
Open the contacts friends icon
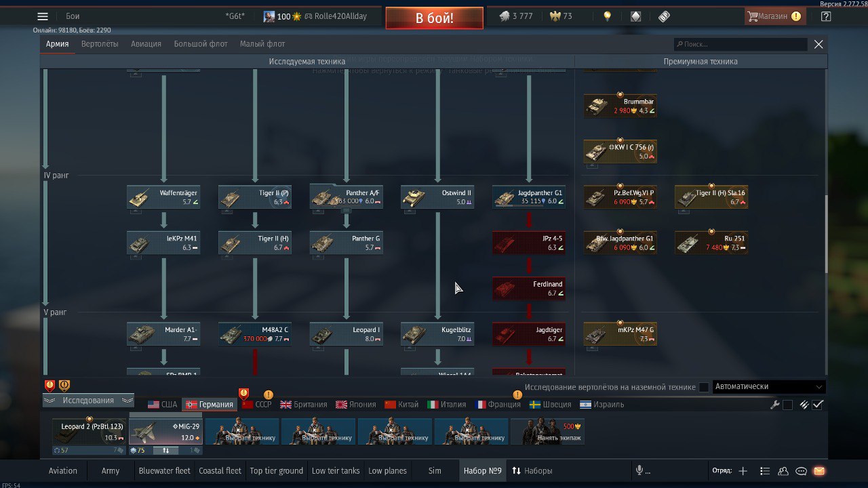click(783, 470)
